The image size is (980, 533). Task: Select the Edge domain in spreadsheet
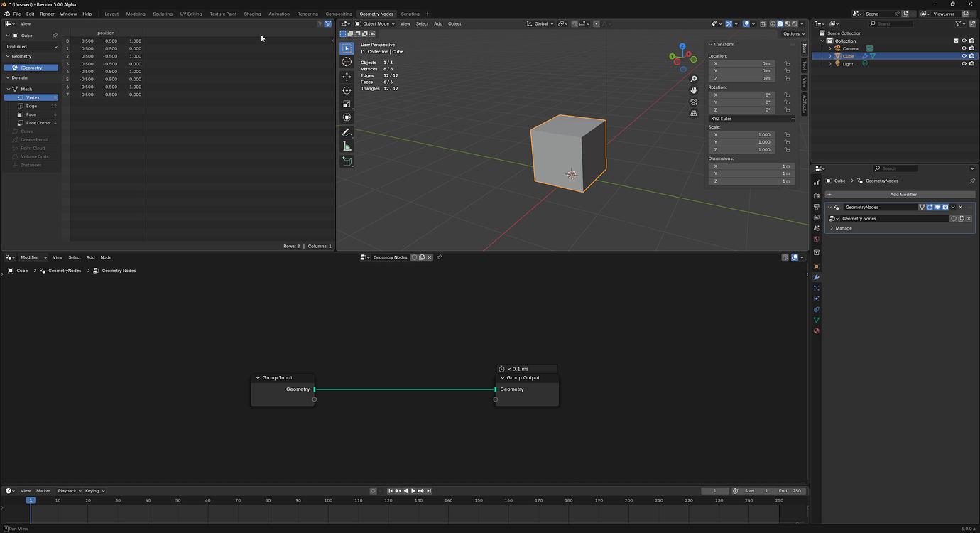pos(32,106)
